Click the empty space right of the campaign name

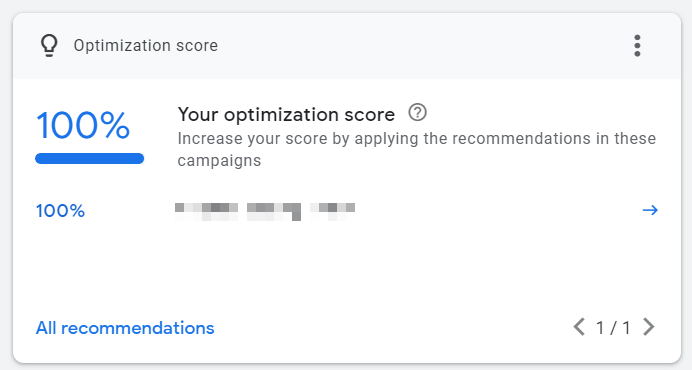coord(494,211)
